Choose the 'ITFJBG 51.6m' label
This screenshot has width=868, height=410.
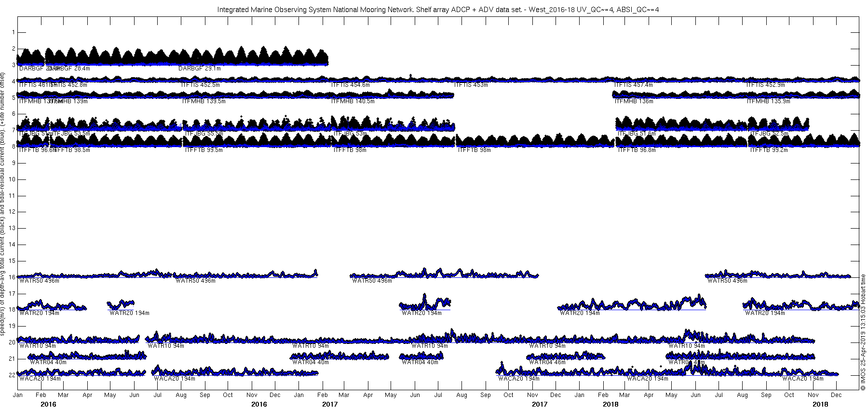(637, 134)
